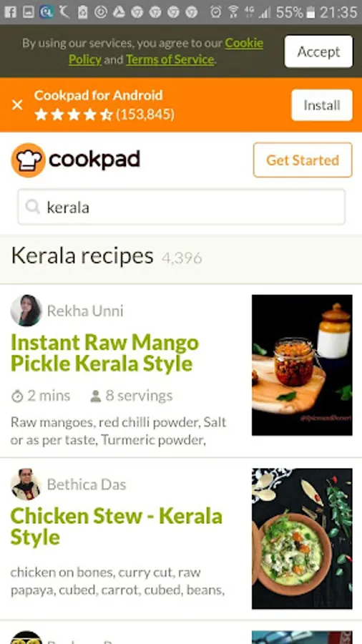Open Chicken Stew - Kerala Style recipe
This screenshot has width=362, height=644.
pos(117,527)
